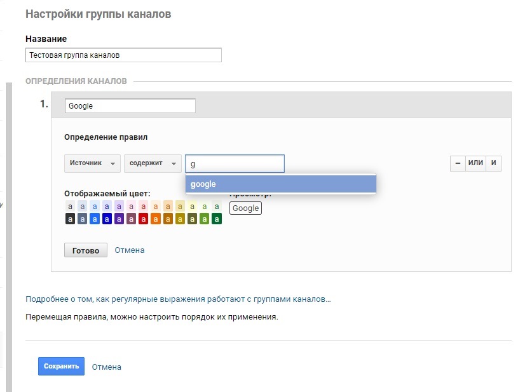
Task: Click the channel name field Google
Action: point(130,106)
